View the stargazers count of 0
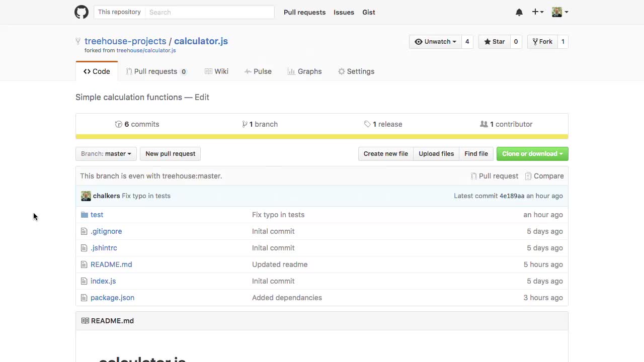 pyautogui.click(x=516, y=42)
